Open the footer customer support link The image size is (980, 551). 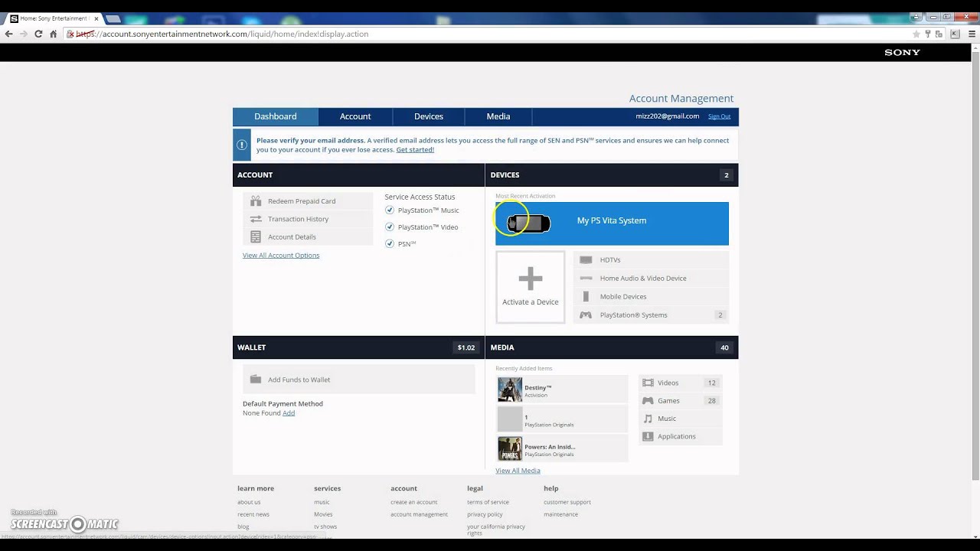[567, 502]
